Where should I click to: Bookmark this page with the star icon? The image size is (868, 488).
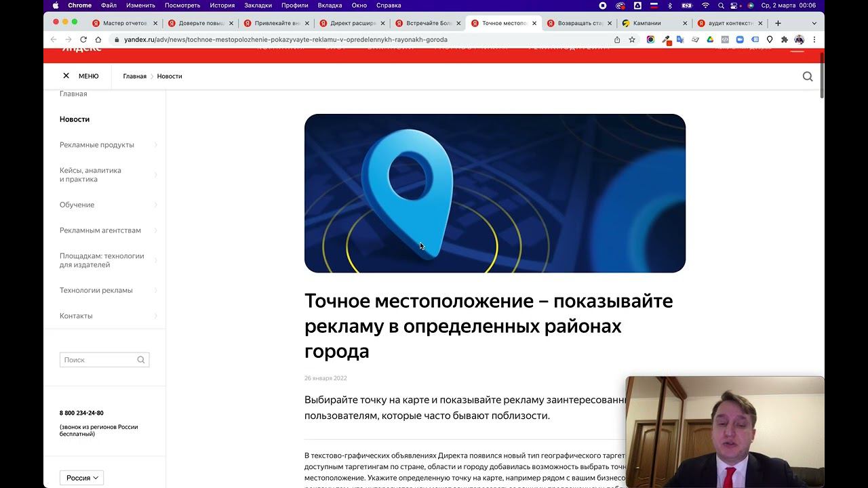[632, 39]
